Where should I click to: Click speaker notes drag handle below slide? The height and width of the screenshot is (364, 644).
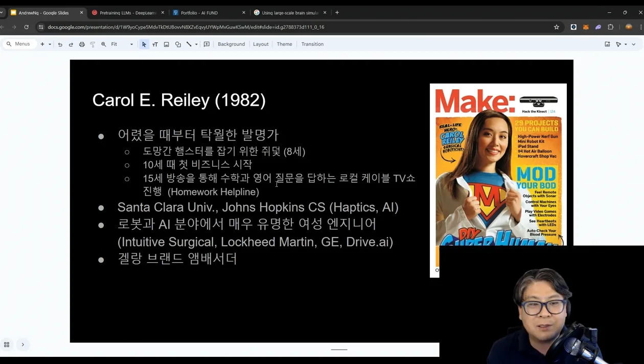pyautogui.click(x=339, y=350)
